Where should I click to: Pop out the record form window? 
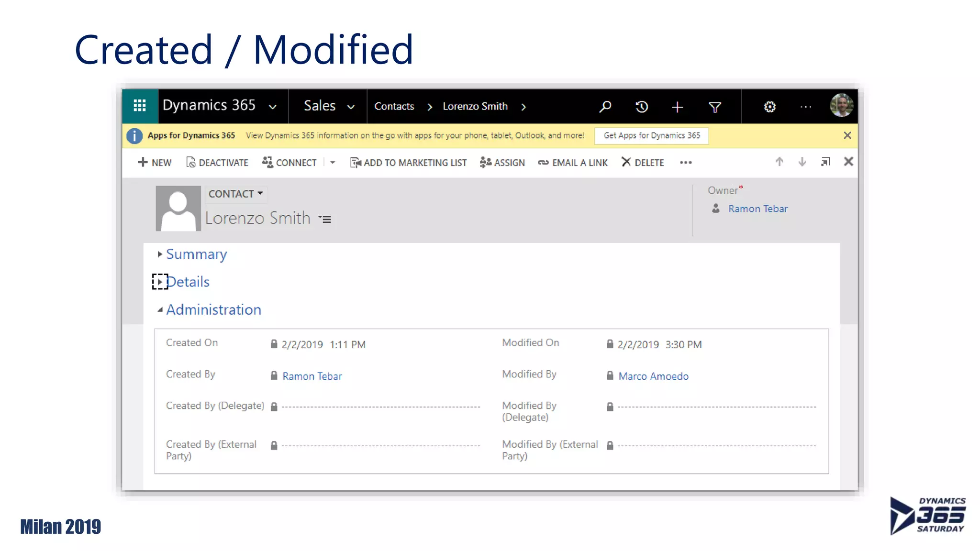pyautogui.click(x=825, y=162)
